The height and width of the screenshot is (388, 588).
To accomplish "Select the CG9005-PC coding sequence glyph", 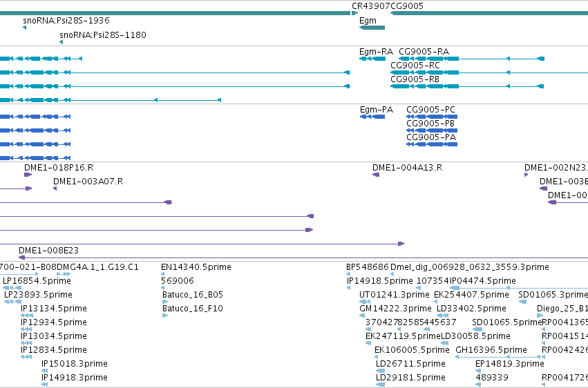I will 432,117.
